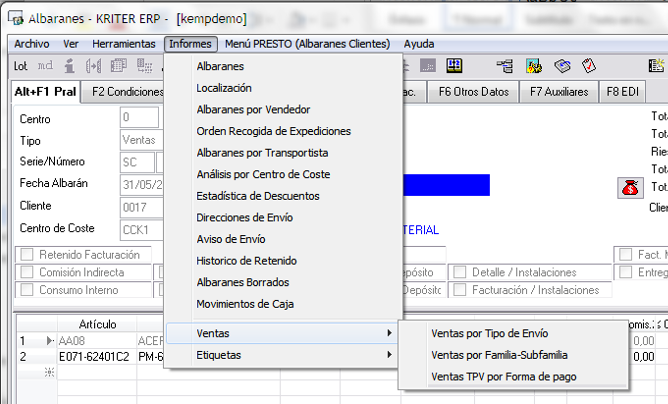
Task: Toggle the Facturación / Instalaciones checkbox
Action: coord(460,289)
